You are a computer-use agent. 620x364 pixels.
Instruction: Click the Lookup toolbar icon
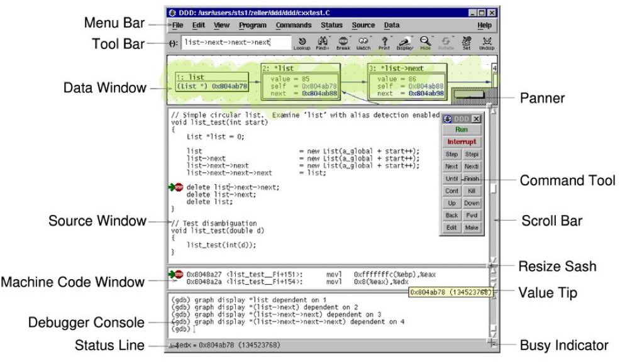(x=302, y=43)
